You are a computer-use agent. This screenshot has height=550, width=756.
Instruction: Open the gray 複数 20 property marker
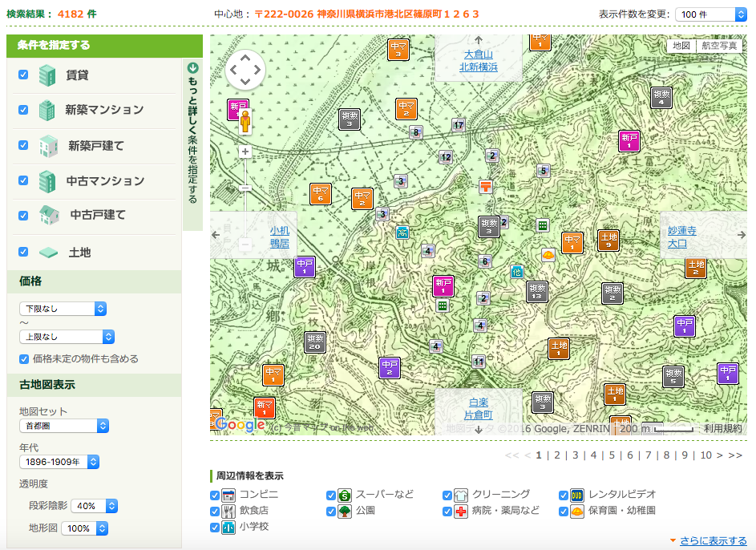coord(315,342)
